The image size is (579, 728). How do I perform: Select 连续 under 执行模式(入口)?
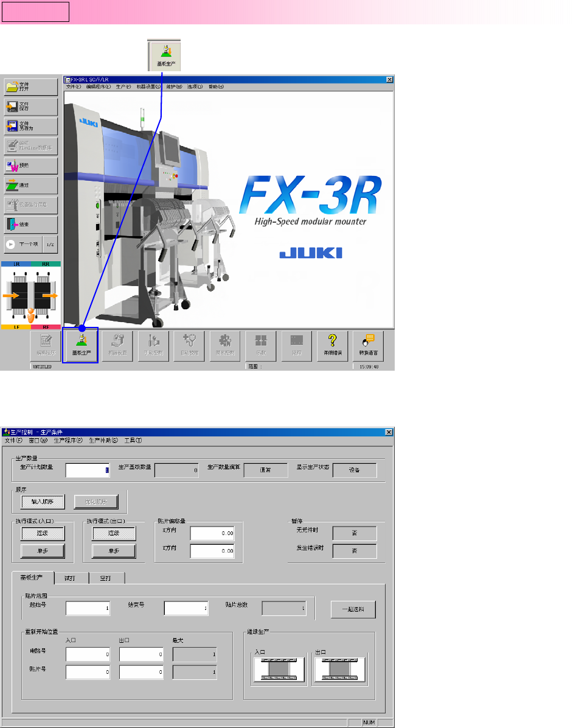[43, 533]
